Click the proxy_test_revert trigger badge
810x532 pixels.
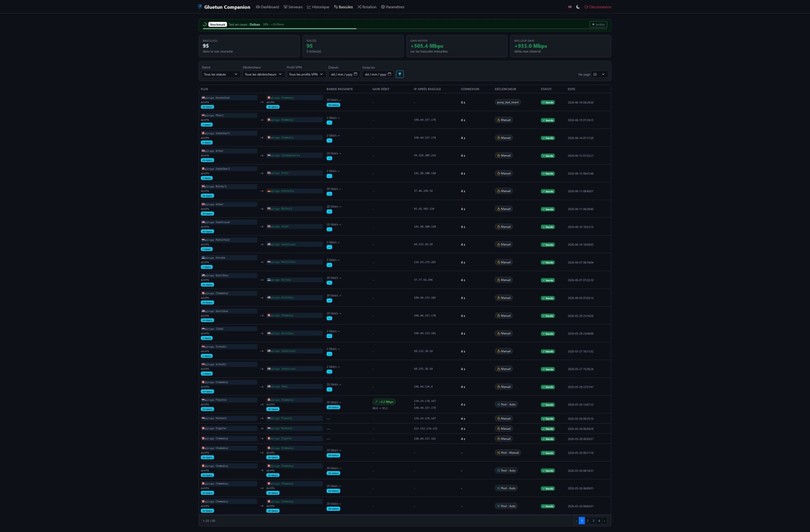tap(508, 102)
